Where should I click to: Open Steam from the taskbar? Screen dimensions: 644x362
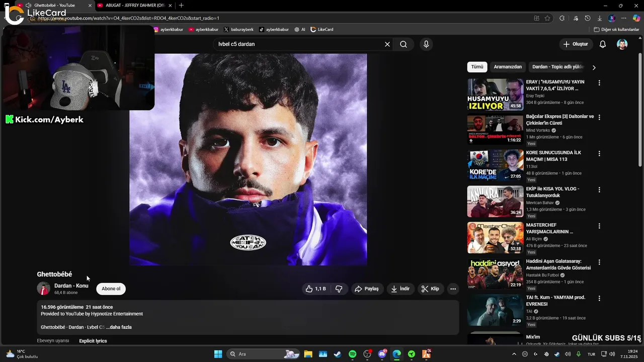[338, 354]
